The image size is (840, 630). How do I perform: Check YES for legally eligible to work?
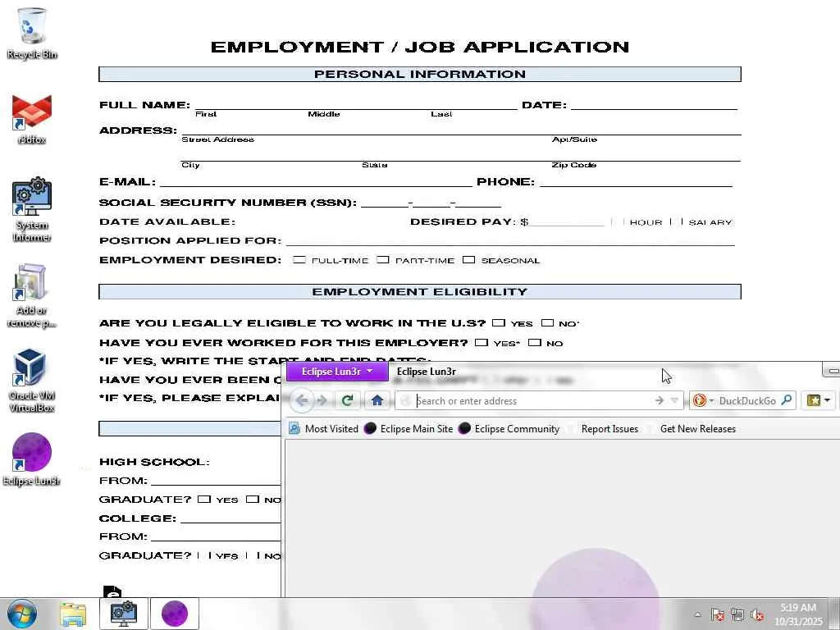tap(499, 323)
